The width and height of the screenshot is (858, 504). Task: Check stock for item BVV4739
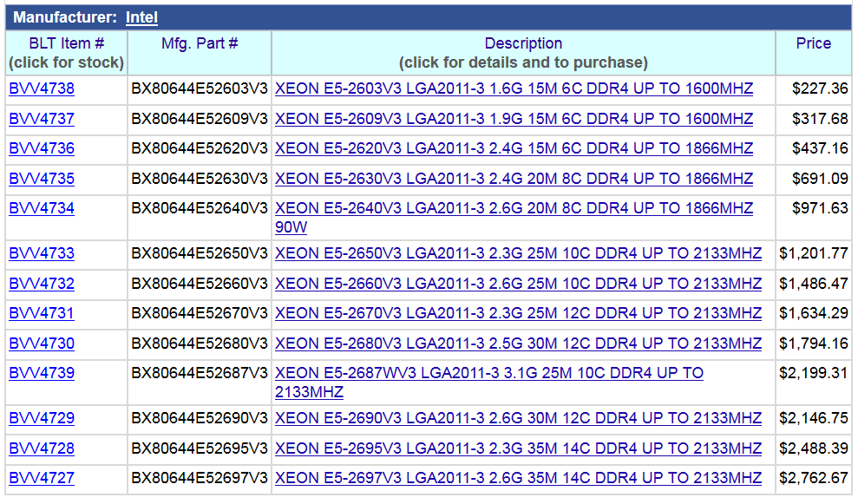pyautogui.click(x=42, y=373)
